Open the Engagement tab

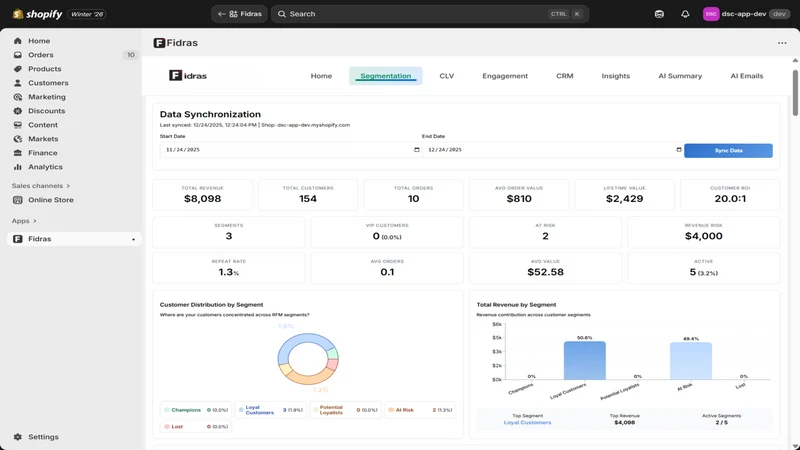505,76
